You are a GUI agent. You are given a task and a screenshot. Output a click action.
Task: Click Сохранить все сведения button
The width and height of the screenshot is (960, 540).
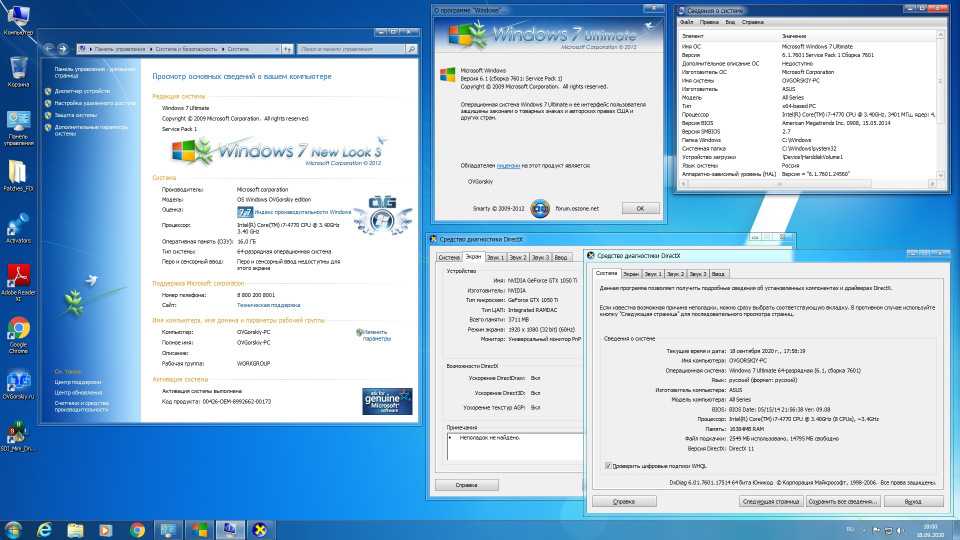click(x=842, y=501)
